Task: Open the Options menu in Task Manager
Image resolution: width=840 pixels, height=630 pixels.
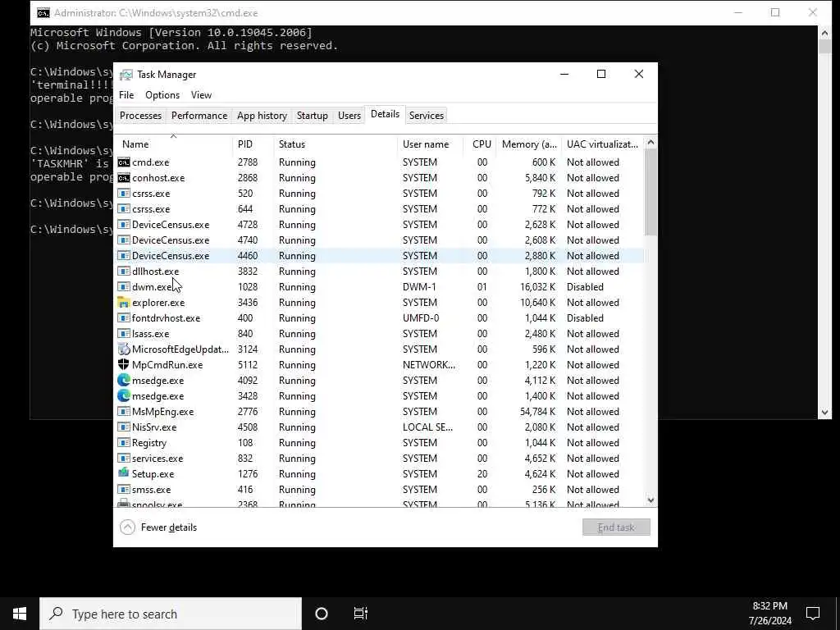Action: pyautogui.click(x=162, y=95)
